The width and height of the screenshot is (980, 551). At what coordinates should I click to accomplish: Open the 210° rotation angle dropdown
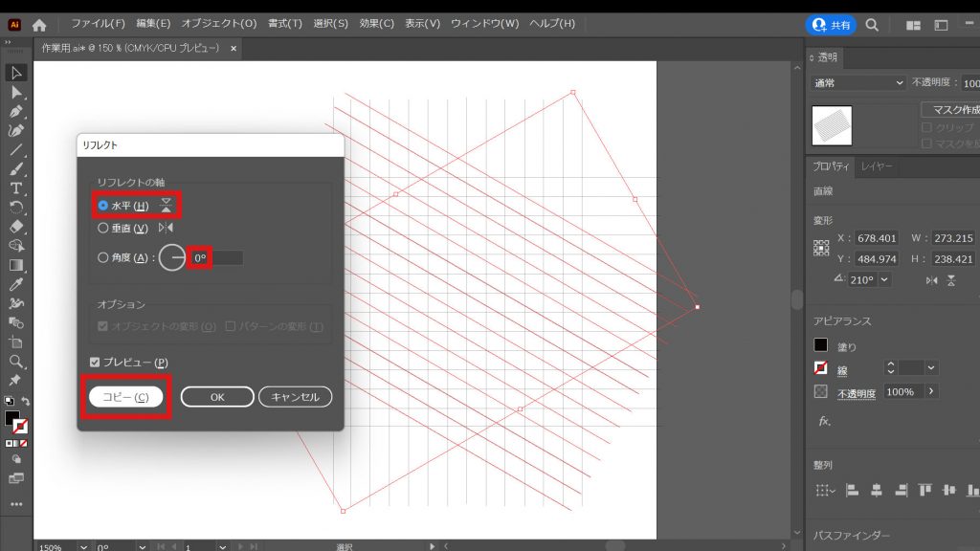(884, 280)
